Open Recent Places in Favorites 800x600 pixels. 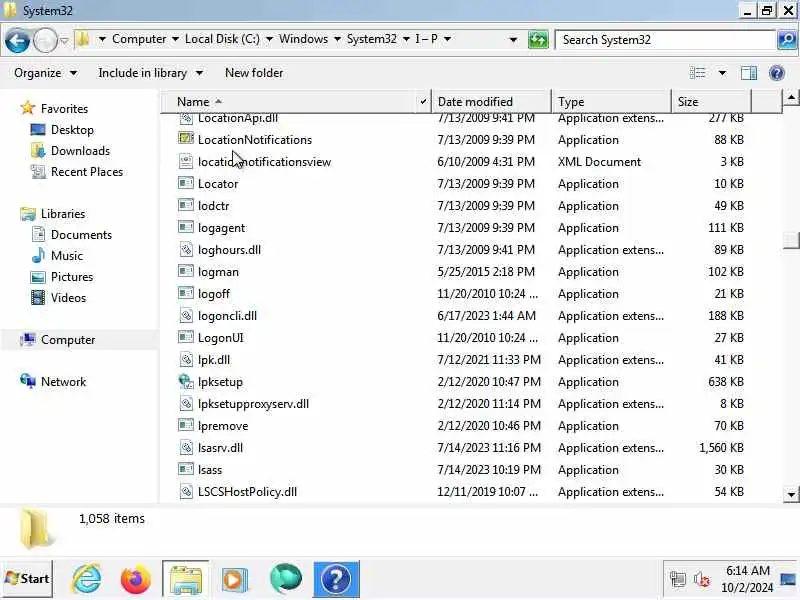pos(87,171)
